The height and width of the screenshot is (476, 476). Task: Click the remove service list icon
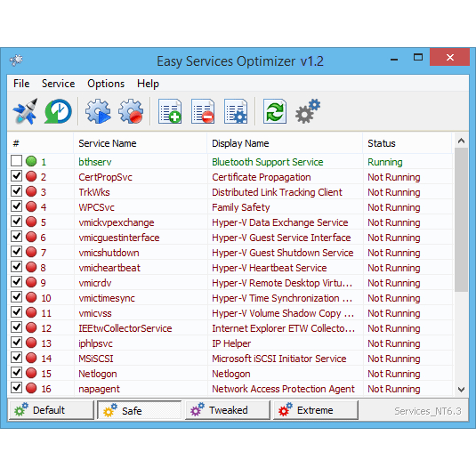pyautogui.click(x=203, y=111)
